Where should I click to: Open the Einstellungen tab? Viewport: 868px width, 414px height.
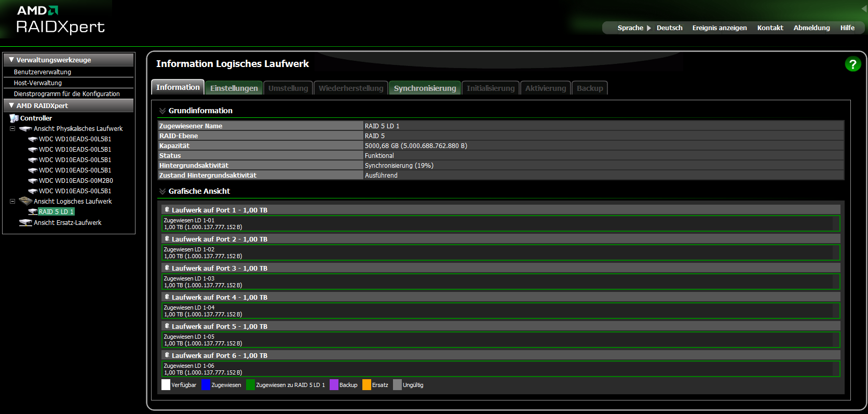234,88
